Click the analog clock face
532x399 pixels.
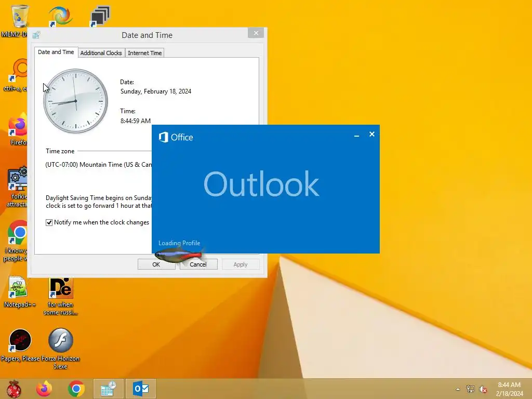tap(75, 101)
